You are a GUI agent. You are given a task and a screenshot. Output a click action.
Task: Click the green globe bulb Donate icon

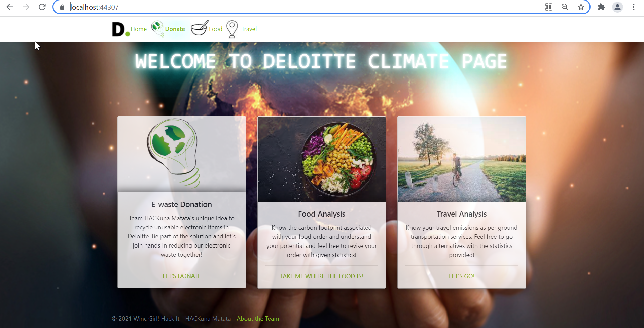pos(157,29)
